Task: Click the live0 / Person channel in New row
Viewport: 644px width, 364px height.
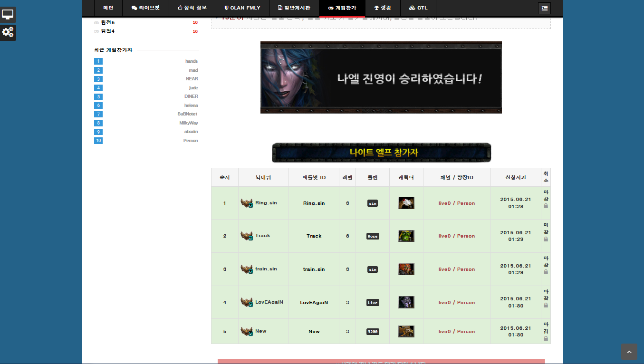Action: (x=457, y=332)
